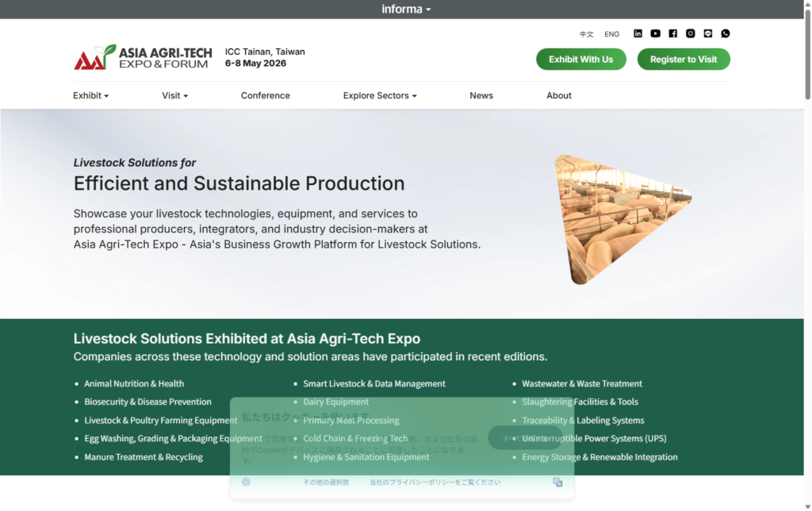Open the privacy policy link in the banner
The image size is (812, 511).
coord(435,482)
